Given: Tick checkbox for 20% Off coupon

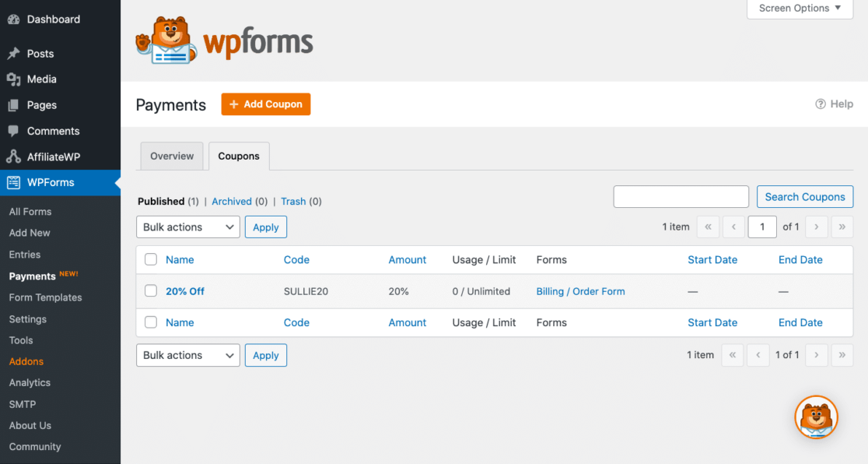Looking at the screenshot, I should click(151, 291).
